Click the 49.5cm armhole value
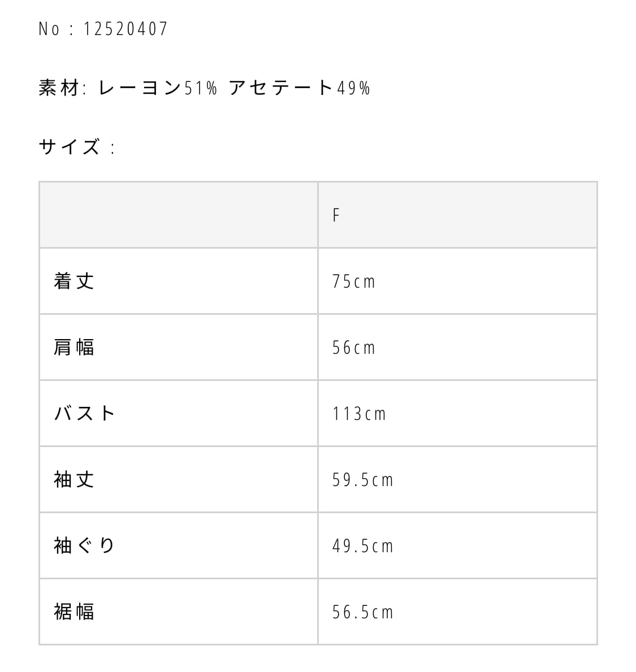The image size is (636, 672). tap(362, 546)
